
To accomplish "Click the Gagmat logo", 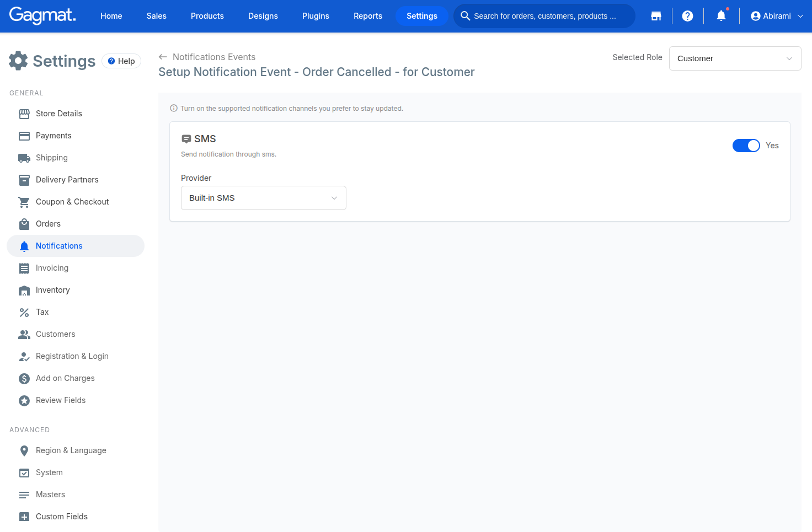I will [x=42, y=15].
